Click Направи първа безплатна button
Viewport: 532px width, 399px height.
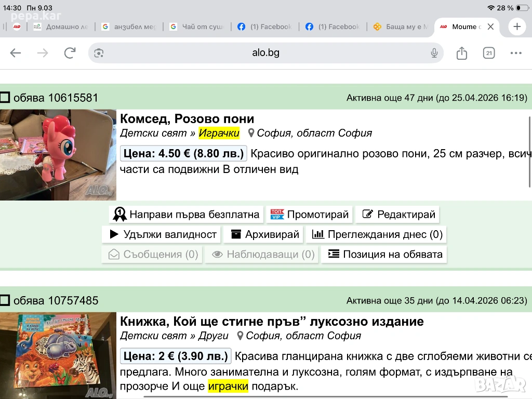[187, 215]
